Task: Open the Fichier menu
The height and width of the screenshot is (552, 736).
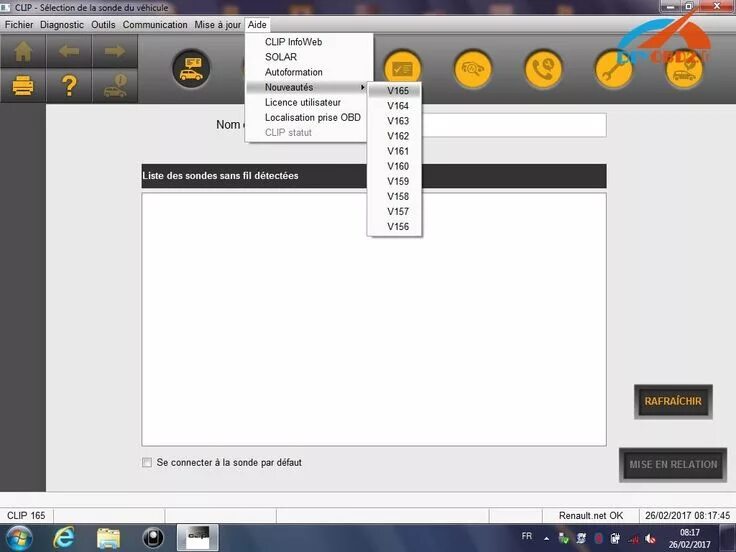Action: click(19, 25)
